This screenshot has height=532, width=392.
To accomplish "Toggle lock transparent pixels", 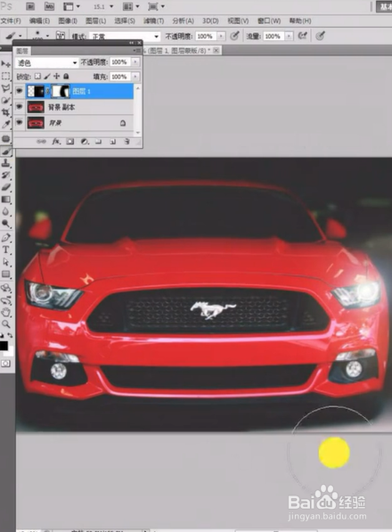I will point(37,77).
